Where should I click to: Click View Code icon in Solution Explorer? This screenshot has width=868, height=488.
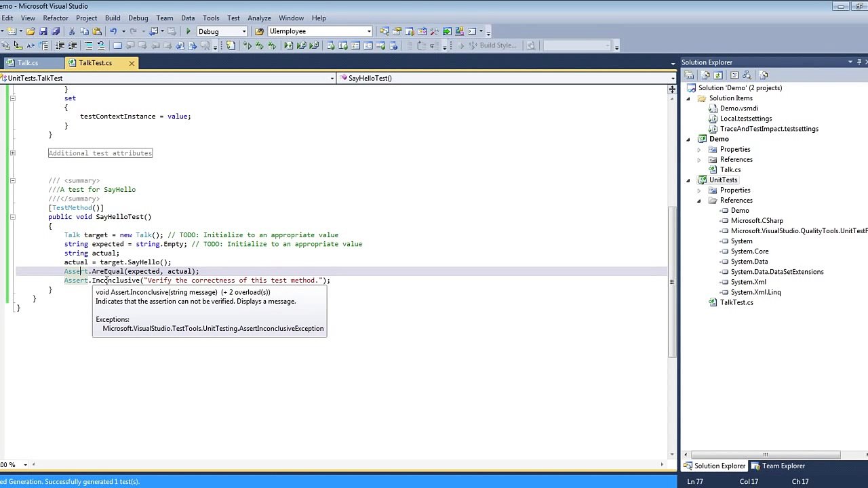click(x=734, y=75)
